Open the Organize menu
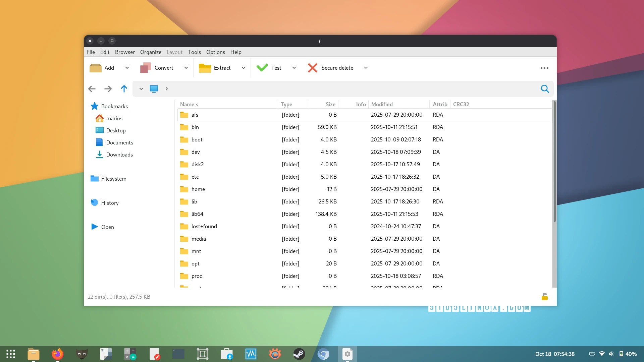The height and width of the screenshot is (362, 644). point(151,52)
